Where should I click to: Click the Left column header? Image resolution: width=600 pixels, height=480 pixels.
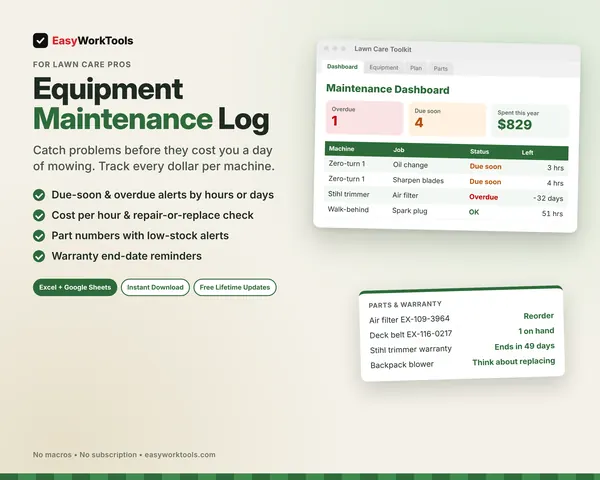coord(527,152)
